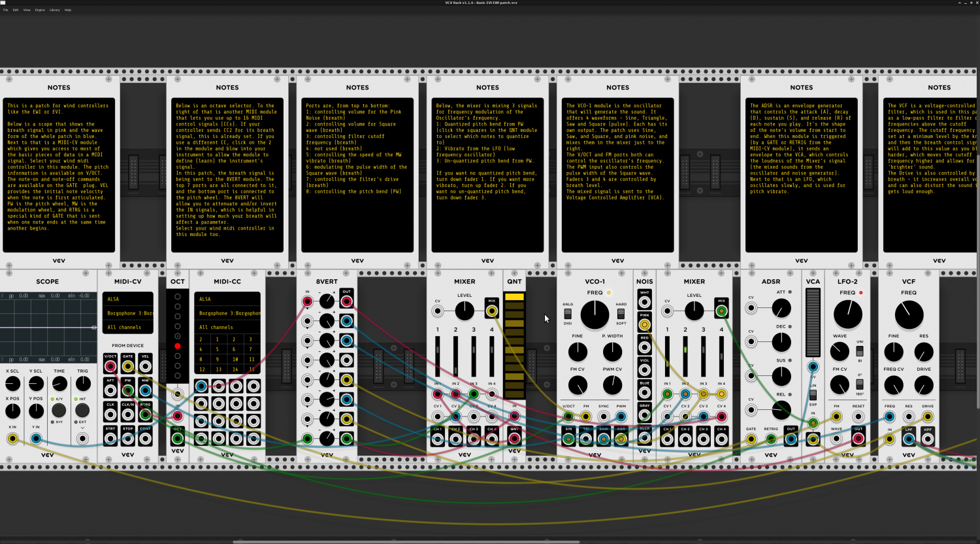Open Borgophone device dropdown in MIDI-CV

coord(128,313)
